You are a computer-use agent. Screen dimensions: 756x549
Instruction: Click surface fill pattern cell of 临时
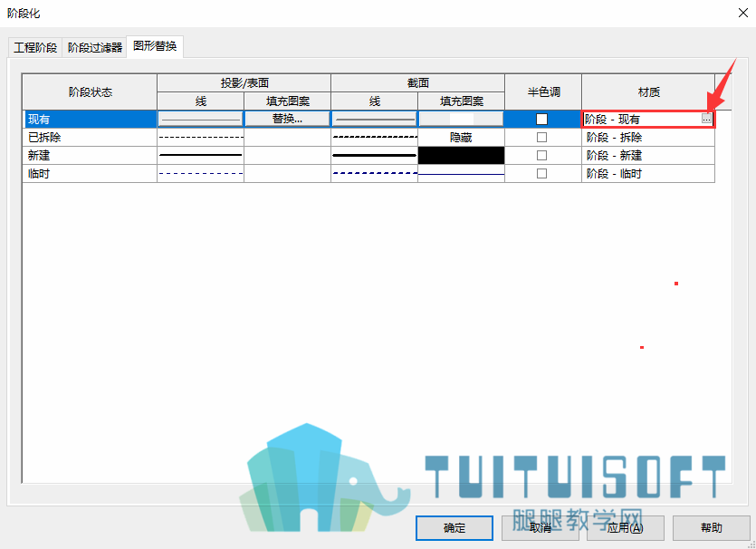287,174
